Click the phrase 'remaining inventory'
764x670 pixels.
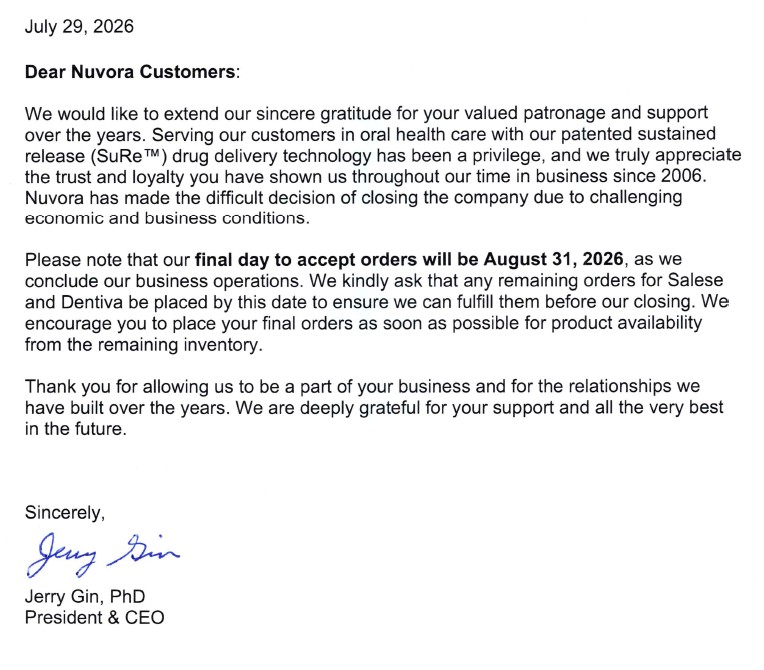click(180, 345)
